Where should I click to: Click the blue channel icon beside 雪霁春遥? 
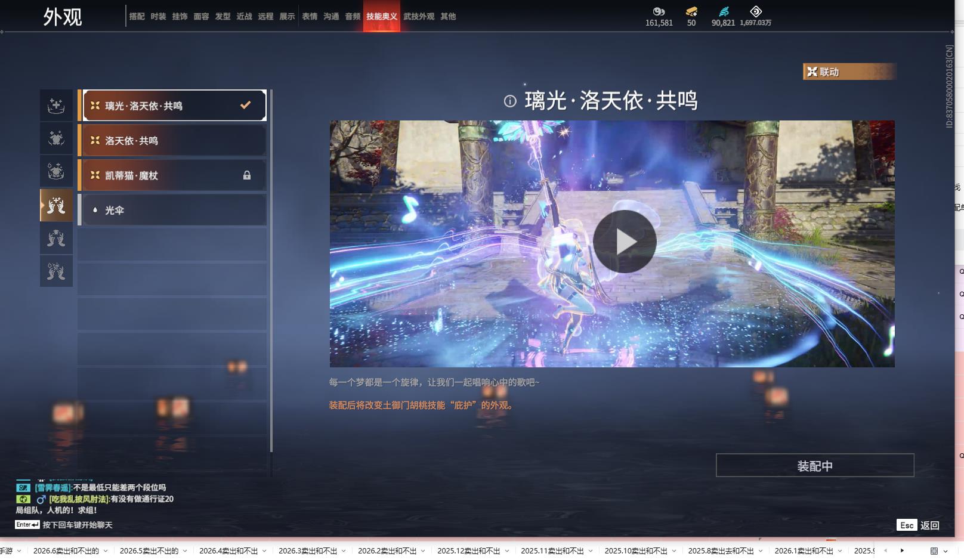pyautogui.click(x=23, y=488)
